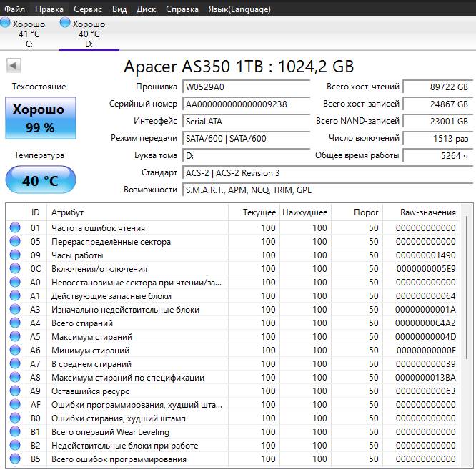The width and height of the screenshot is (476, 470).
Task: Click the Serial ATA interface field
Action: [x=246, y=122]
